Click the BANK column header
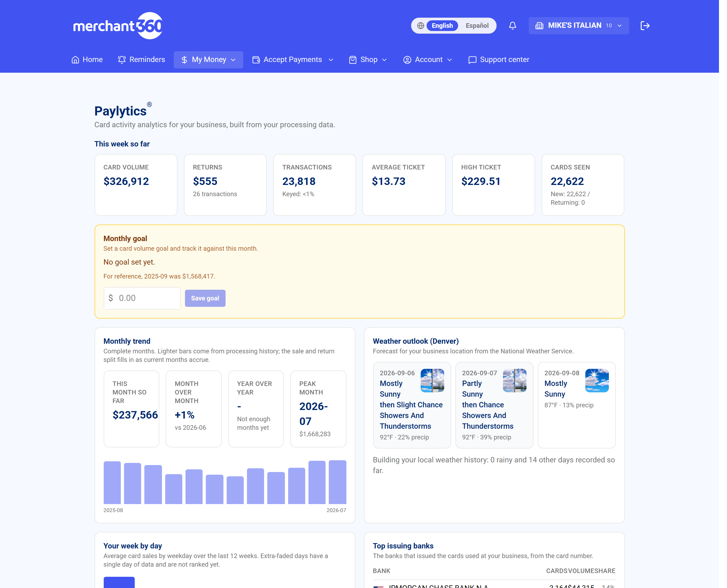Viewport: 727px width, 588px height. 381,571
